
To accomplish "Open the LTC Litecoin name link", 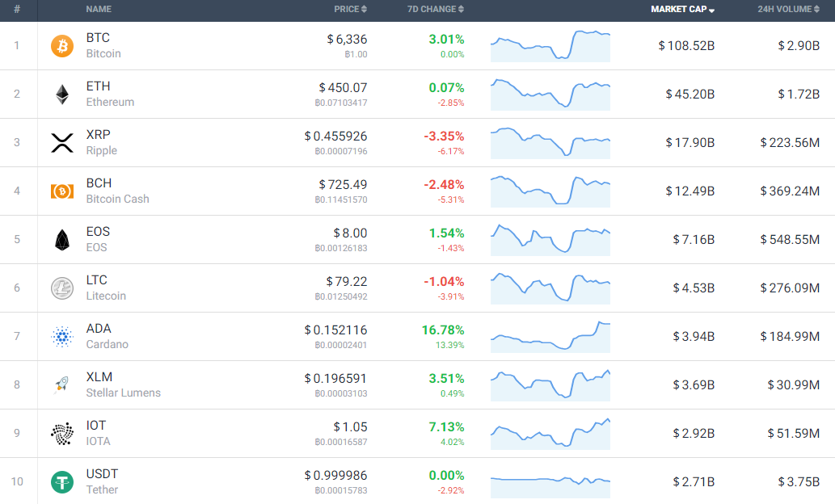I will 106,288.
